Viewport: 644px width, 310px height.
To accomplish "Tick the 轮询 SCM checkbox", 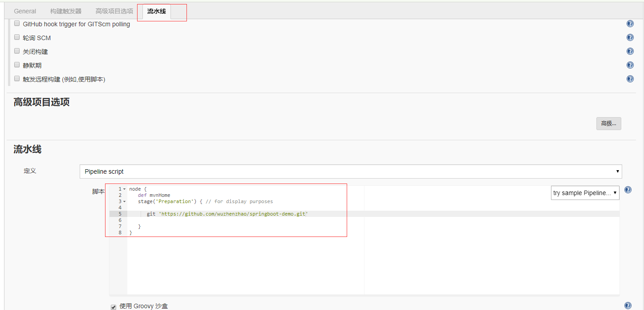I will pyautogui.click(x=17, y=37).
